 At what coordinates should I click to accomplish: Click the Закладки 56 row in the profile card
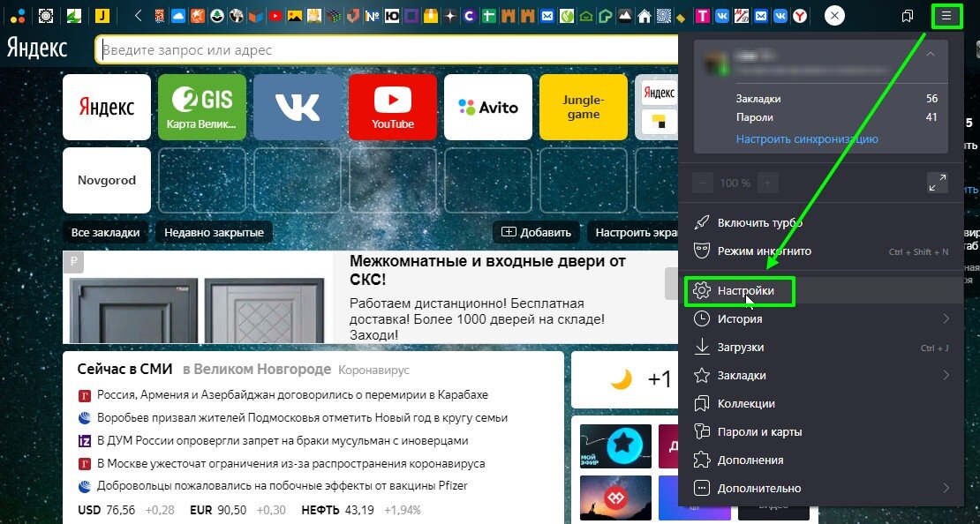pos(837,99)
